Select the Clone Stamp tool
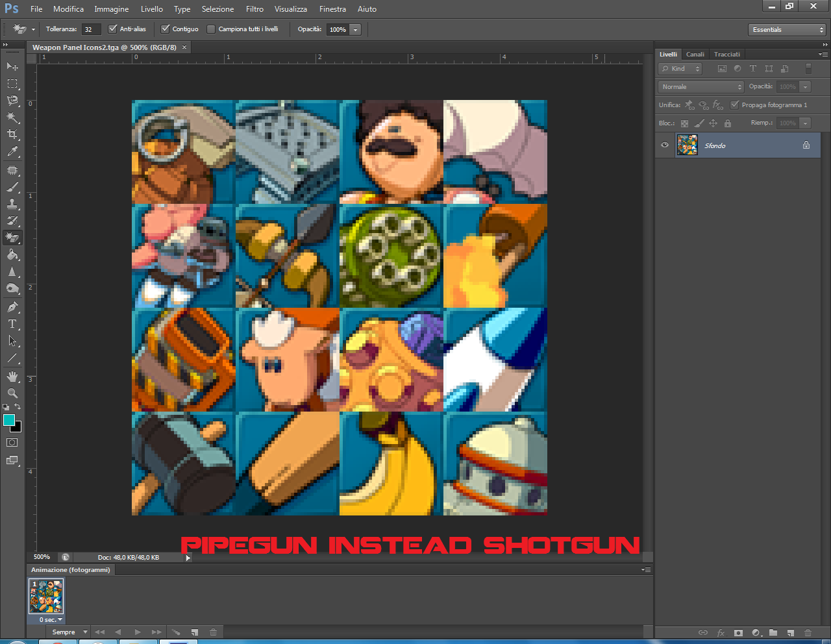The height and width of the screenshot is (644, 831). click(12, 204)
